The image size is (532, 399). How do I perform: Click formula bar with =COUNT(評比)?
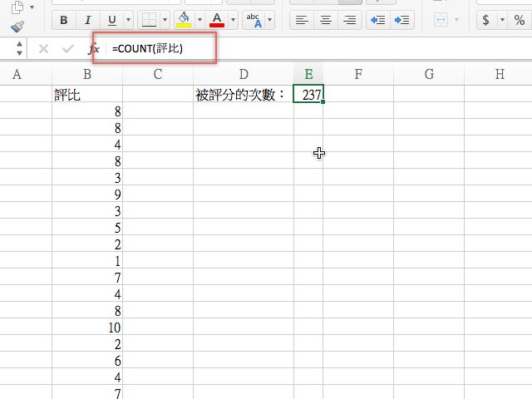(x=319, y=49)
